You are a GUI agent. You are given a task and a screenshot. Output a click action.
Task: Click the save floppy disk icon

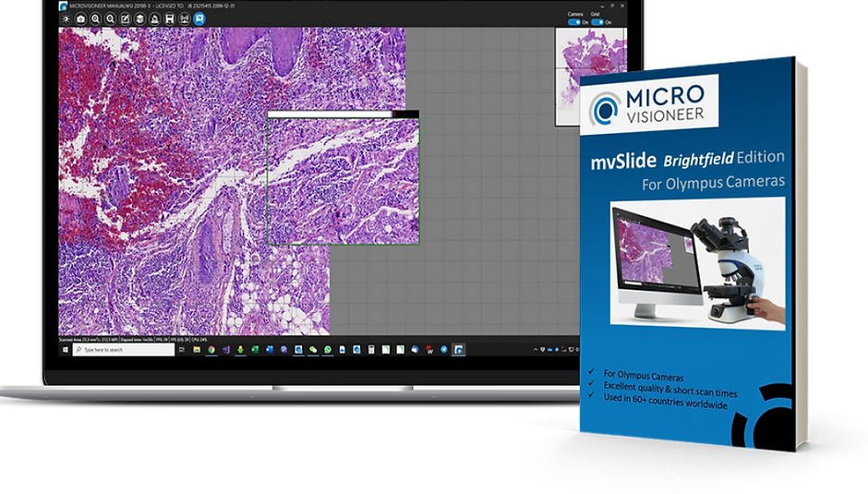pyautogui.click(x=170, y=18)
